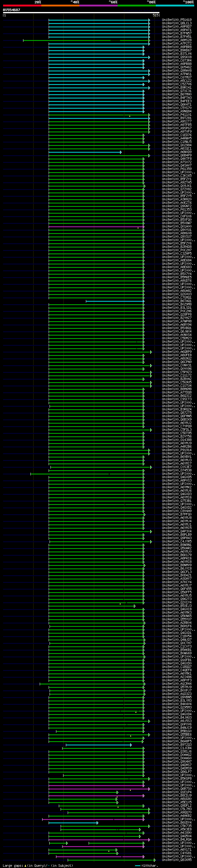Image resolution: width=197 pixels, height=868 pixels.
Task: Select the UniRef100_A9QQ70 label
Action: tap(177, 812)
